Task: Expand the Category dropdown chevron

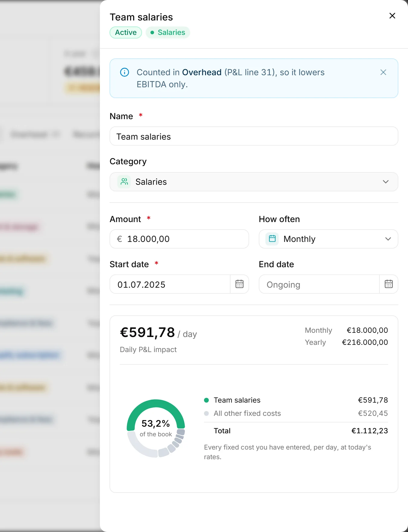Action: tap(386, 182)
